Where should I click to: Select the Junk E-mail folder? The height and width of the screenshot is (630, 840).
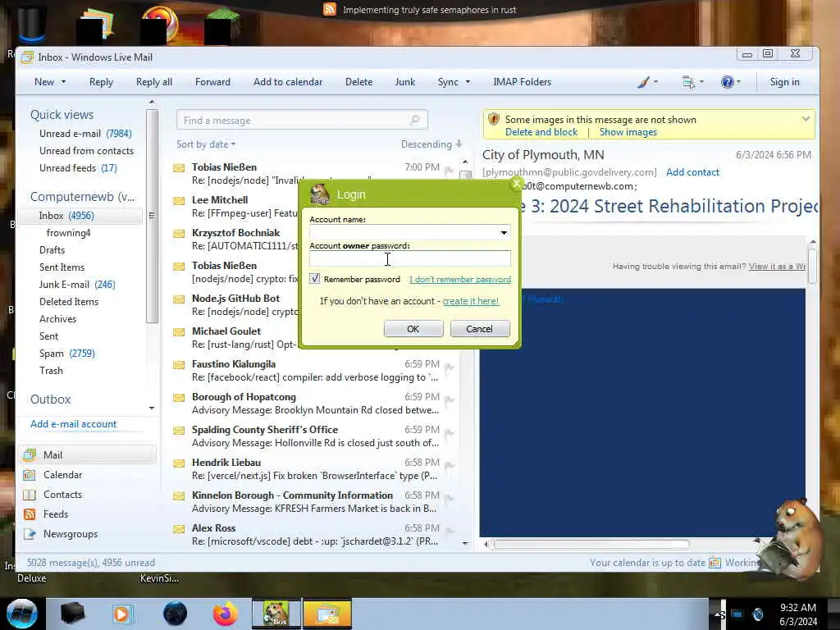coord(77,285)
